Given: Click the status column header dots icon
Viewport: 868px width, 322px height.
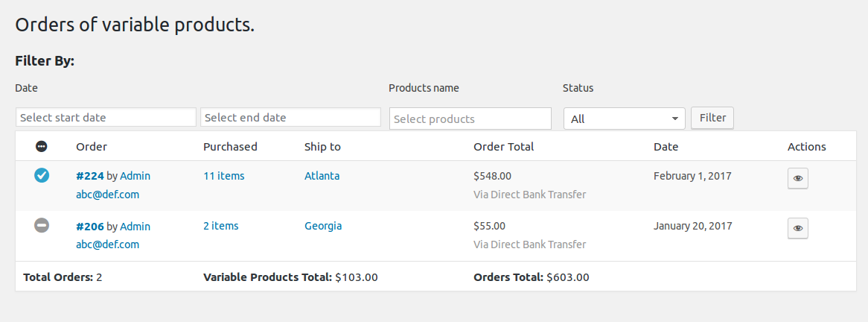Looking at the screenshot, I should point(42,146).
